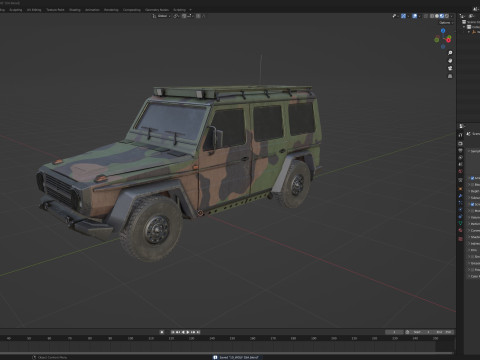Switch viewport shading to Solid
This screenshot has height=360, width=480.
pyautogui.click(x=437, y=16)
